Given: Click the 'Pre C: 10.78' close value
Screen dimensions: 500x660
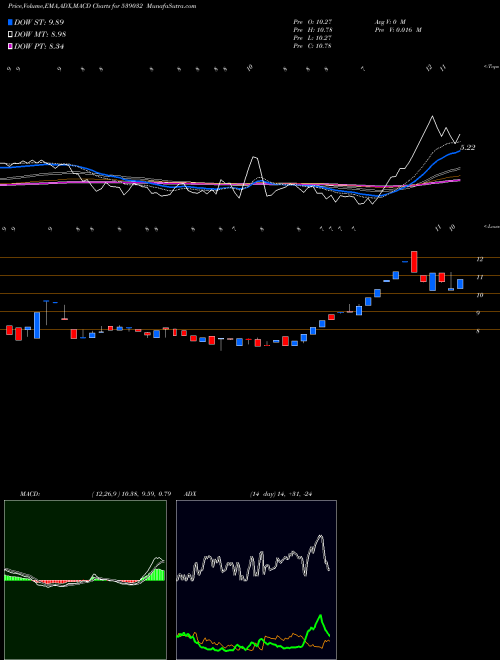Looking at the screenshot, I should pyautogui.click(x=313, y=46).
